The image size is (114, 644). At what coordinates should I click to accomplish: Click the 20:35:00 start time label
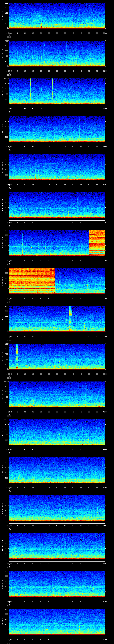pyautogui.click(x=9, y=260)
